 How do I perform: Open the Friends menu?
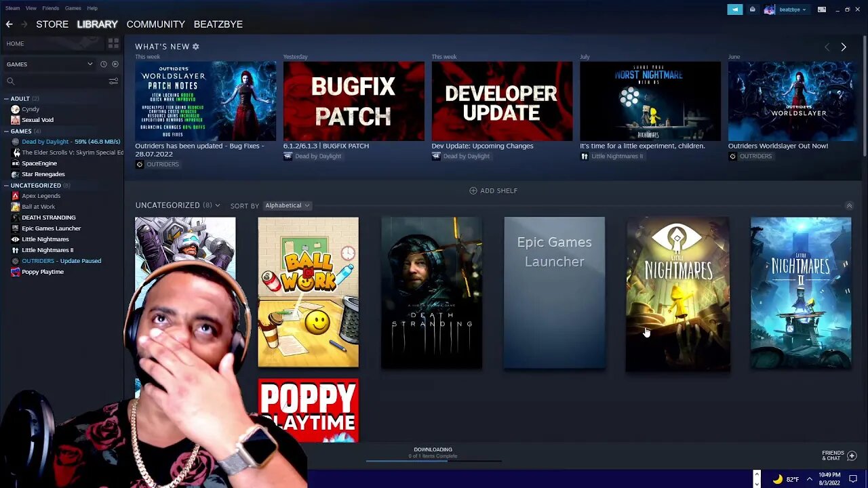pos(51,8)
